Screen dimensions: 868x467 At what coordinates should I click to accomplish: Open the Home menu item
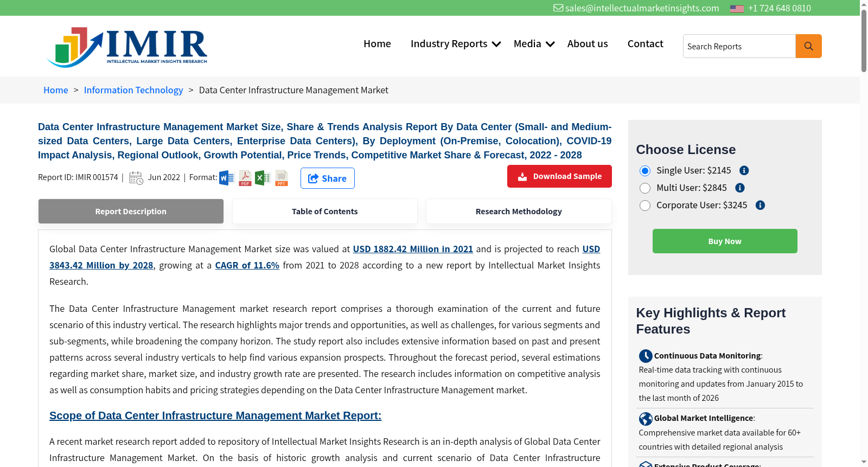click(x=377, y=43)
